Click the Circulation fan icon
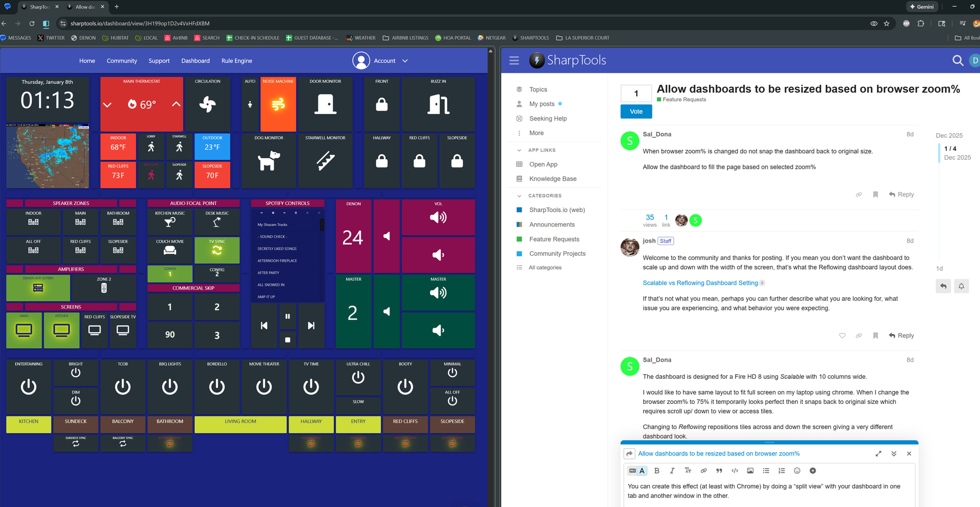Screen dimensions: 980x507 [207, 105]
